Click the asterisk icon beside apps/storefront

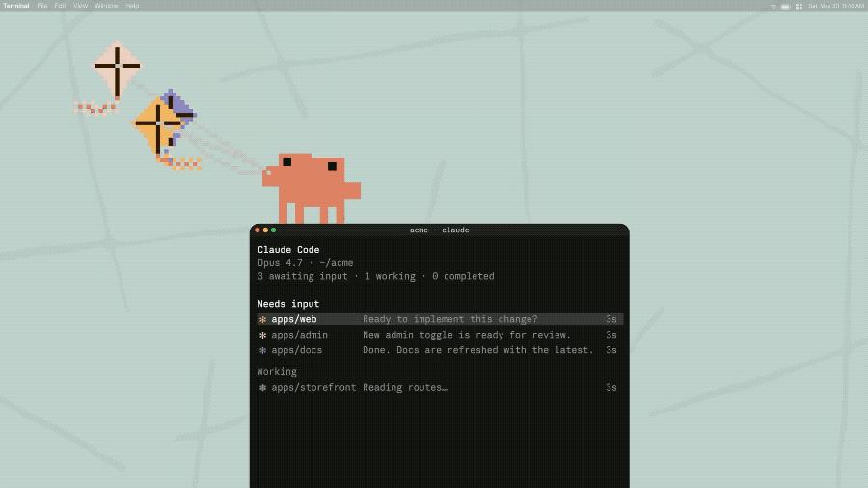pyautogui.click(x=263, y=388)
